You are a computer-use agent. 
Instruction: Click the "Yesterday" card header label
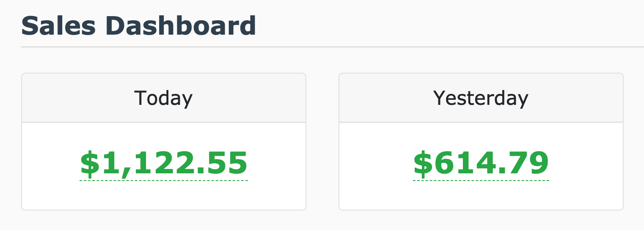(x=481, y=98)
